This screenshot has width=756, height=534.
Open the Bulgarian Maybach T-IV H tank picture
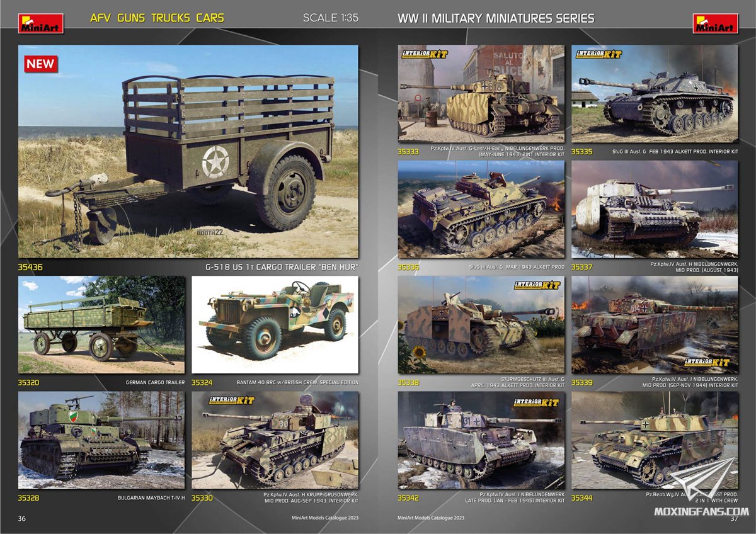pos(101,440)
